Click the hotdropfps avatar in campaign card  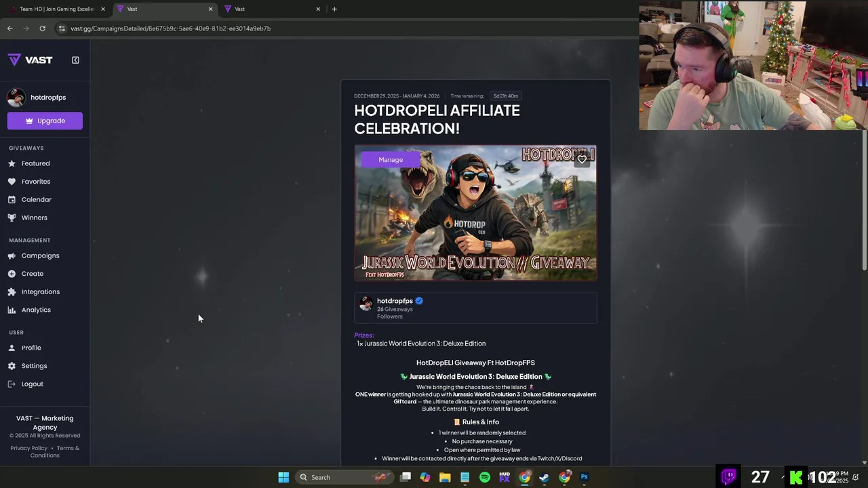tap(366, 303)
